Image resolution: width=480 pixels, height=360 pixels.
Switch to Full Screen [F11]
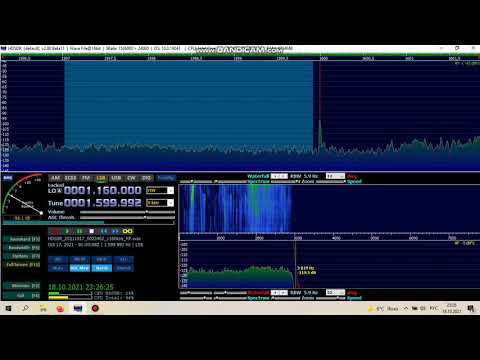[22, 264]
